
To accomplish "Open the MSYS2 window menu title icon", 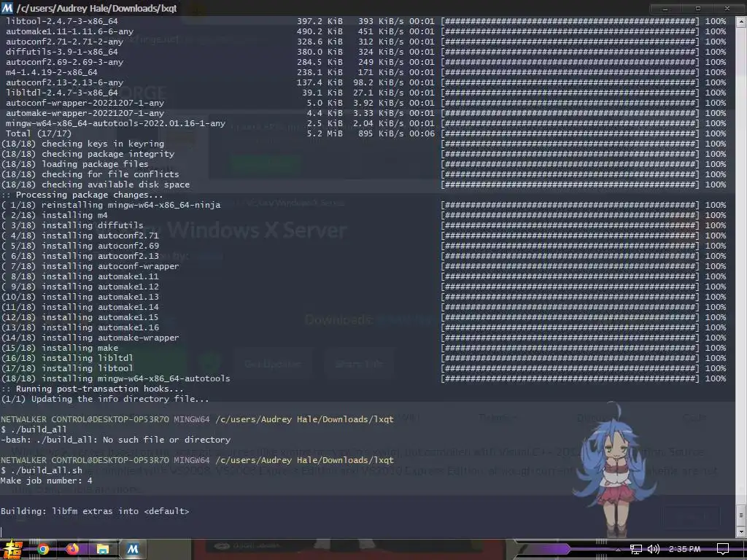I will point(7,8).
